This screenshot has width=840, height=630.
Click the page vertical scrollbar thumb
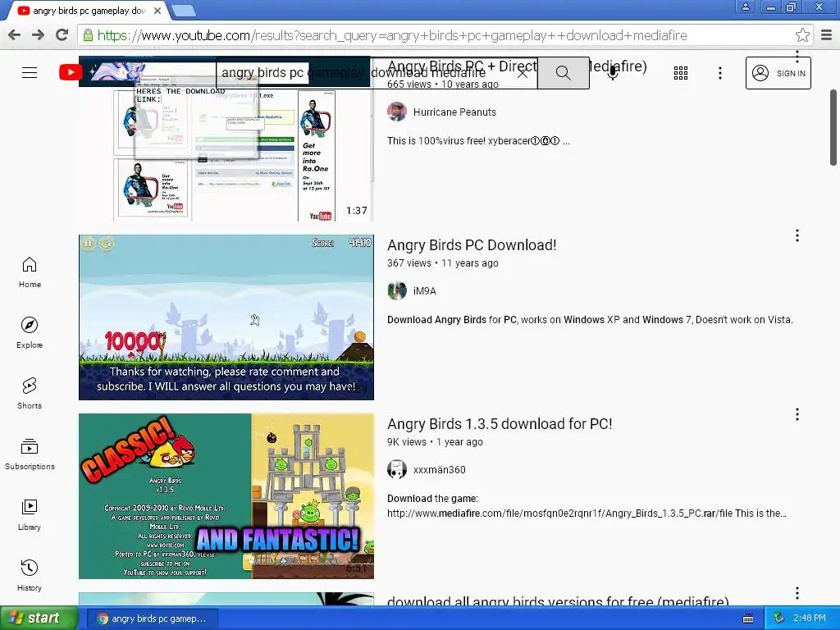pyautogui.click(x=833, y=127)
